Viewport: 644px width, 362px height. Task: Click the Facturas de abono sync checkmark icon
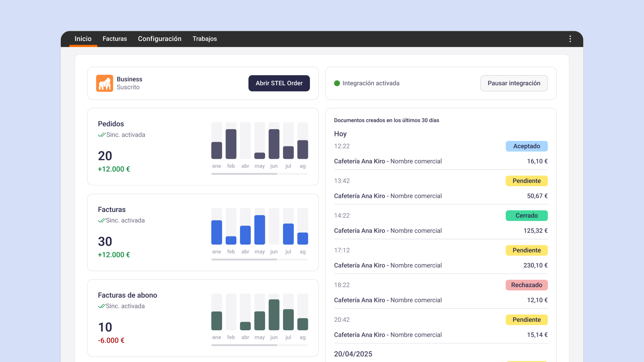101,306
